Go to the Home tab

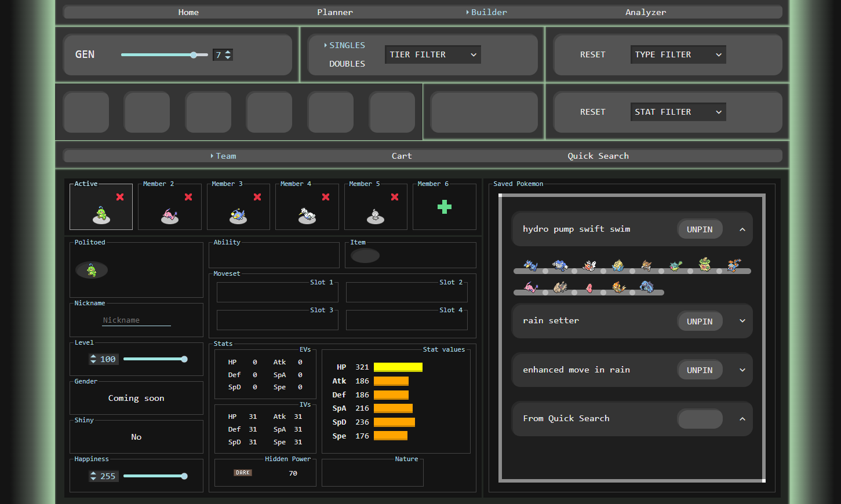coord(188,12)
